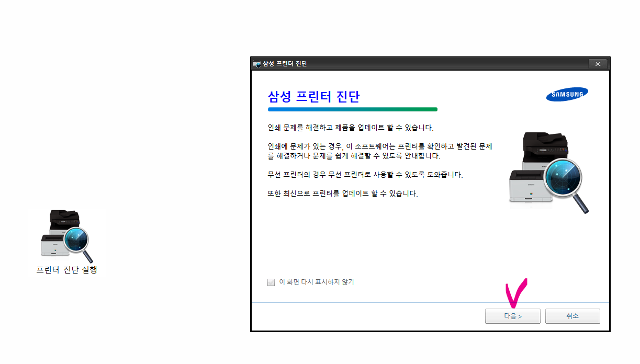This screenshot has width=640, height=364.
Task: Click the Samsung logo in dialog
Action: [x=567, y=95]
